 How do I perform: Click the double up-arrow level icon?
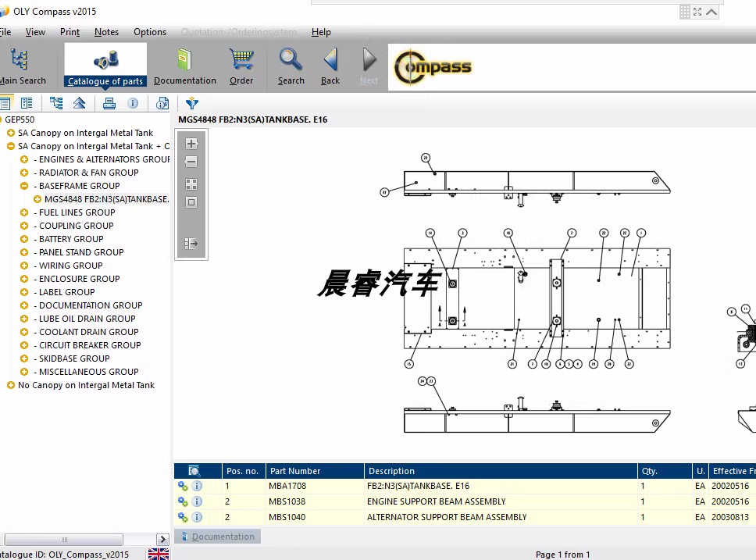(80, 103)
